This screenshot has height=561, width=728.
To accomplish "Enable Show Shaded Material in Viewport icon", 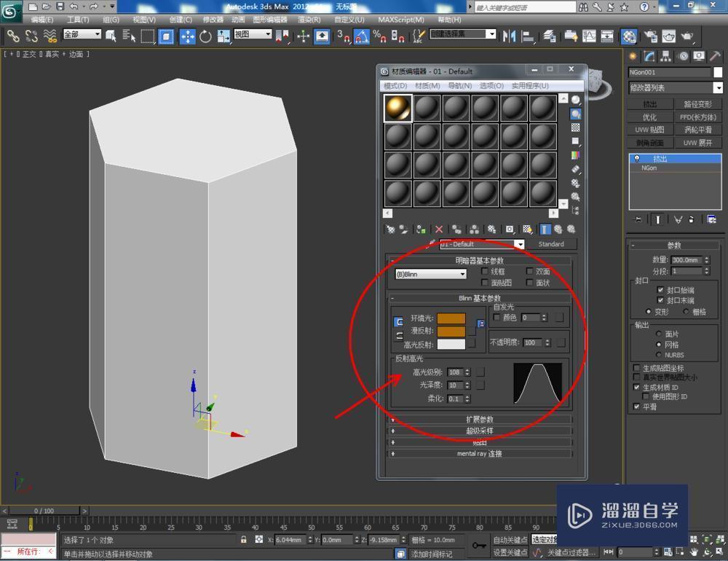I will [x=526, y=228].
